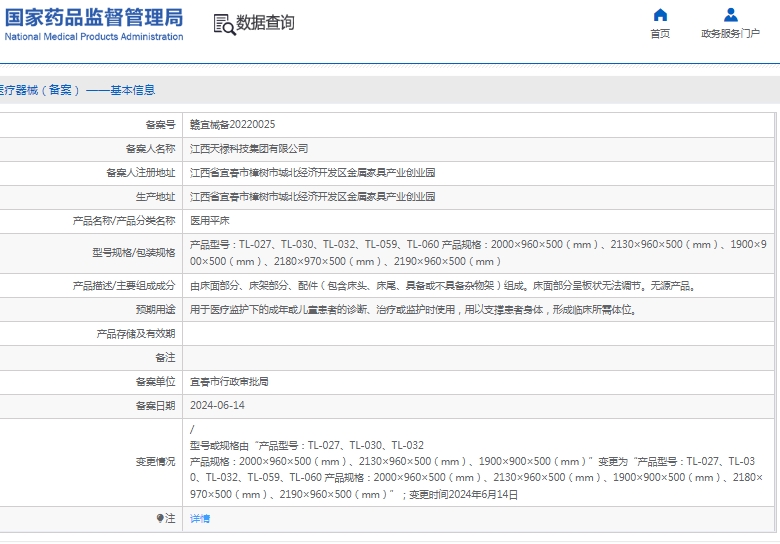The image size is (780, 544).
Task: Click the 备注 row label
Action: pyautogui.click(x=165, y=358)
